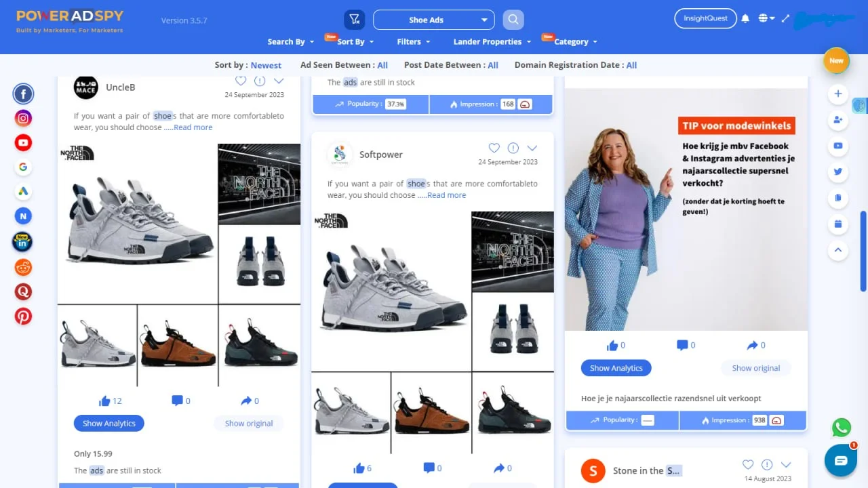This screenshot has width=868, height=488.
Task: Click the copy documents icon in right sidebar
Action: [x=838, y=198]
